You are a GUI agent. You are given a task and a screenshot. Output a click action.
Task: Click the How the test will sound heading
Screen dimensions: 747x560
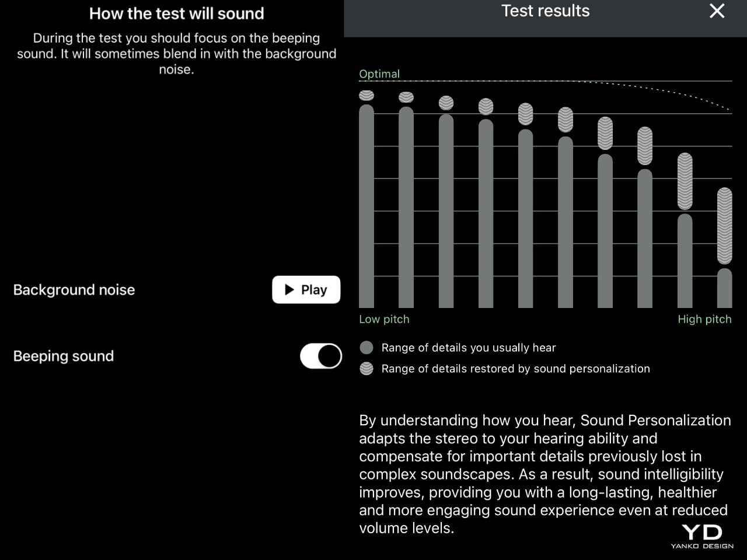(176, 13)
